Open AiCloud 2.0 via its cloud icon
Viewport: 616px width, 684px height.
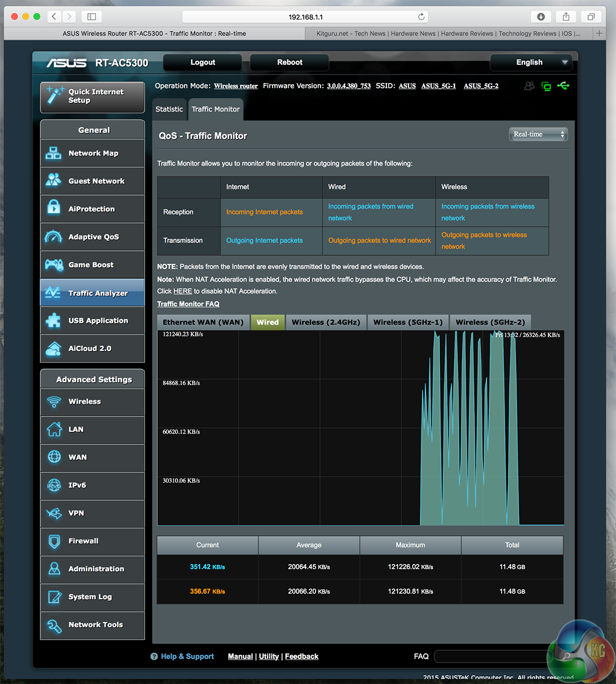coord(54,349)
